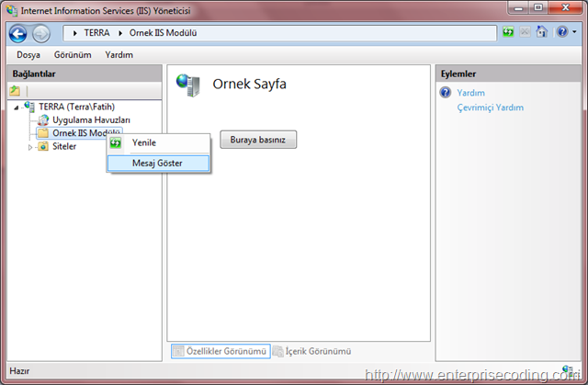Screen dimensions: 588x385
Task: Open the Yardım menu in the menu bar
Action: pos(119,55)
